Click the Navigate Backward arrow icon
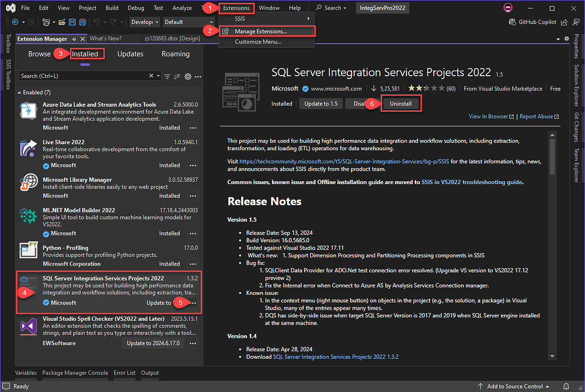 (x=15, y=21)
